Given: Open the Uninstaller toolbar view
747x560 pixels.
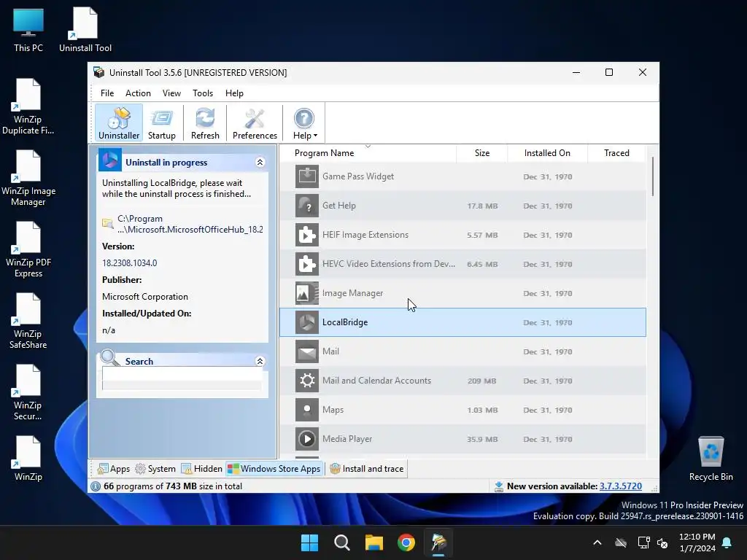Looking at the screenshot, I should [x=119, y=123].
